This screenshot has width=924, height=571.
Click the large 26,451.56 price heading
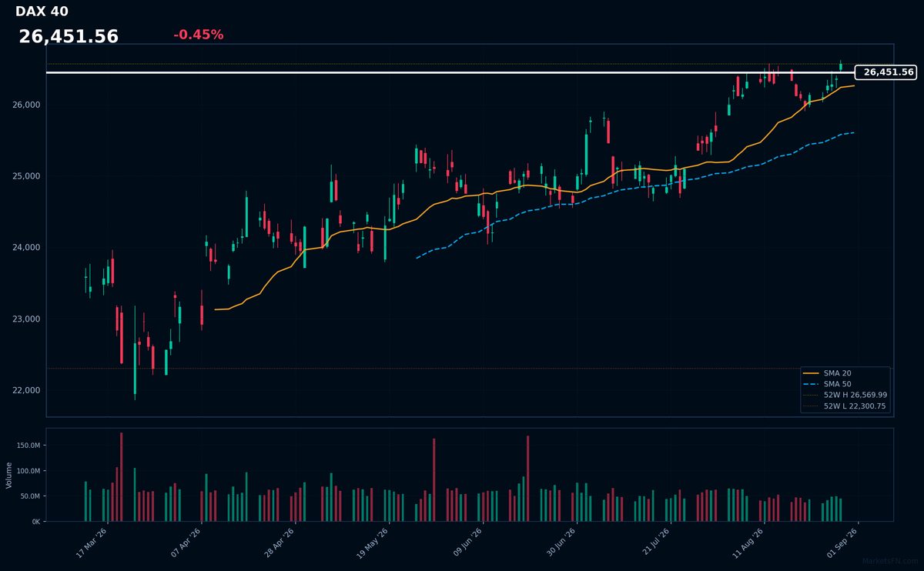69,36
